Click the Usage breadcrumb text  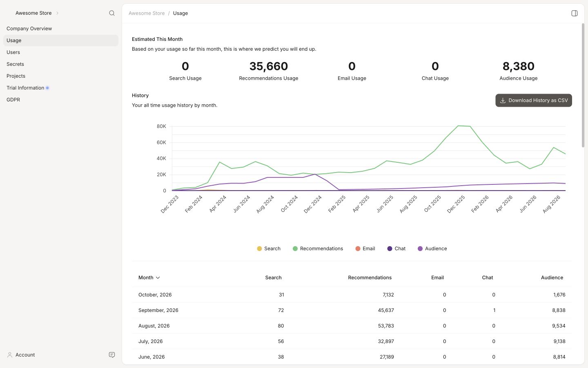(180, 13)
